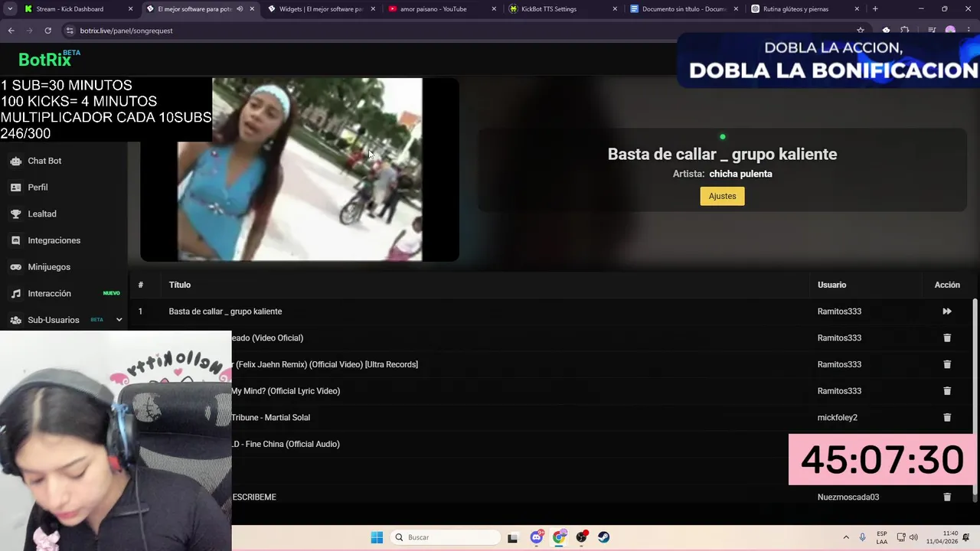
Task: Open Chrome from the taskbar
Action: pyautogui.click(x=559, y=537)
